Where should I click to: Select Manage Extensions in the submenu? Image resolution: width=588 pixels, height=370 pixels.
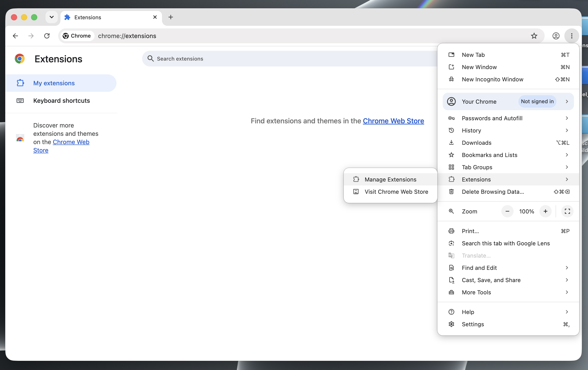click(390, 179)
